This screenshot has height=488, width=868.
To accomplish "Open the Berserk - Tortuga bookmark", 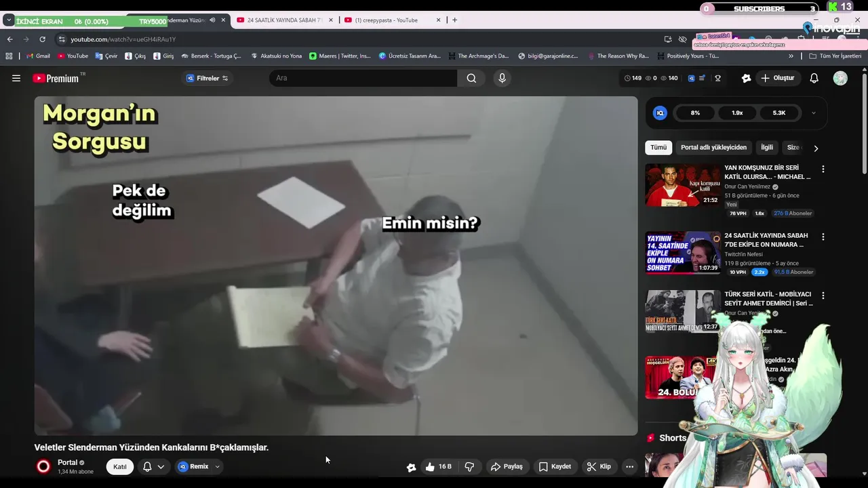I will tap(211, 56).
